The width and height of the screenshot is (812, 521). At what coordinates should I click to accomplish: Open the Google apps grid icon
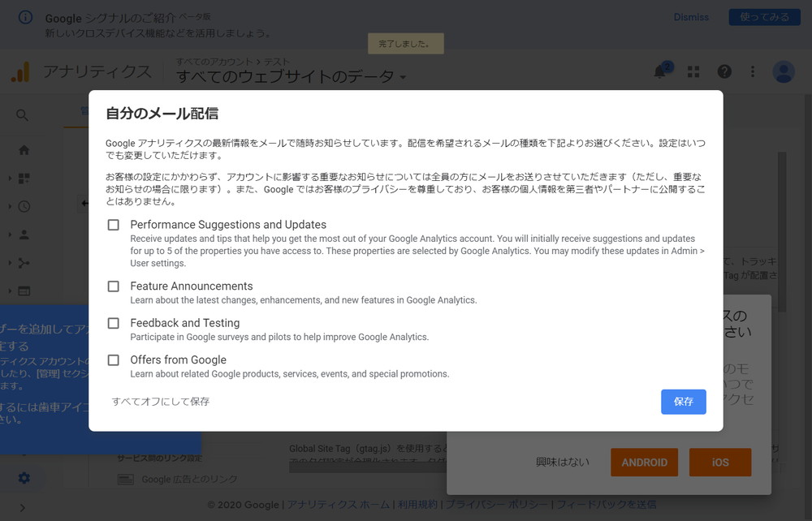693,71
